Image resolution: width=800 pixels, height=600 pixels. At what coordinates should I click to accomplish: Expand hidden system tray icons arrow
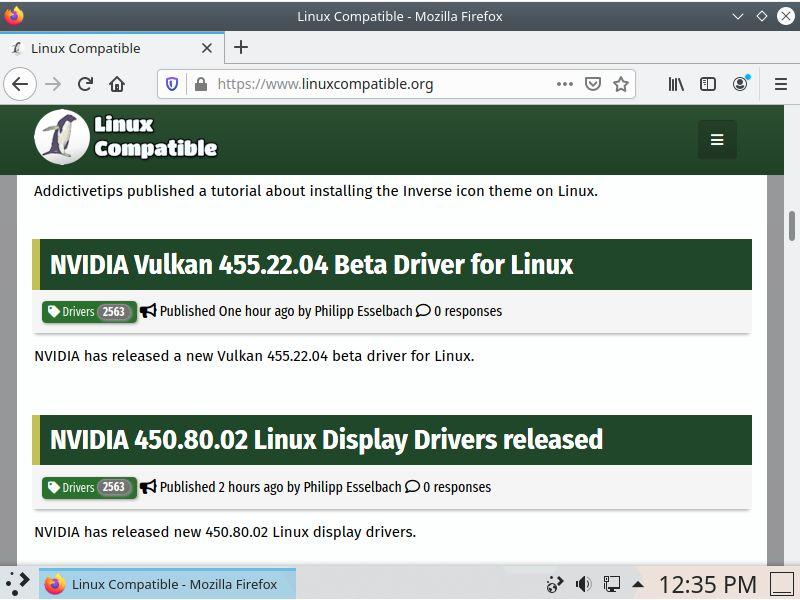click(637, 584)
